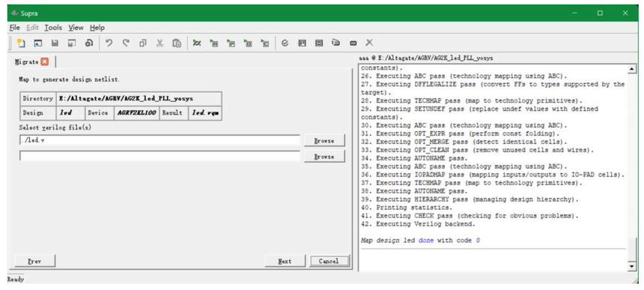Click the Copy toolbar icon
The width and height of the screenshot is (644, 290).
tap(143, 43)
